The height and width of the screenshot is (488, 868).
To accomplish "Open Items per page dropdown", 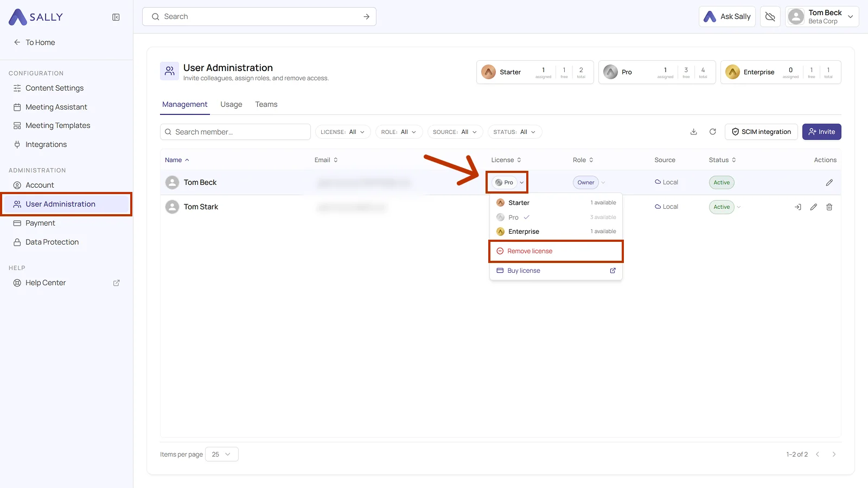I will 222,454.
